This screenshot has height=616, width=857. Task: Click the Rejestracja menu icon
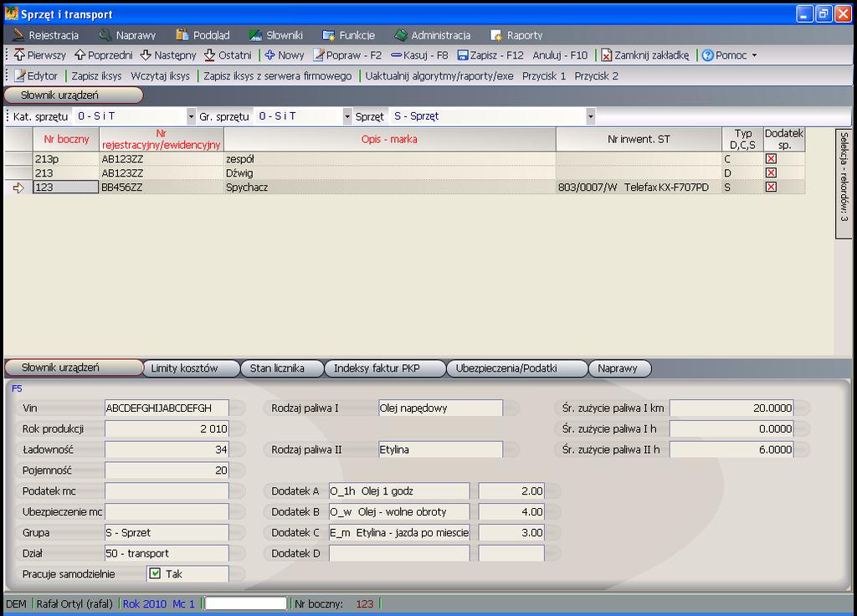[x=18, y=35]
